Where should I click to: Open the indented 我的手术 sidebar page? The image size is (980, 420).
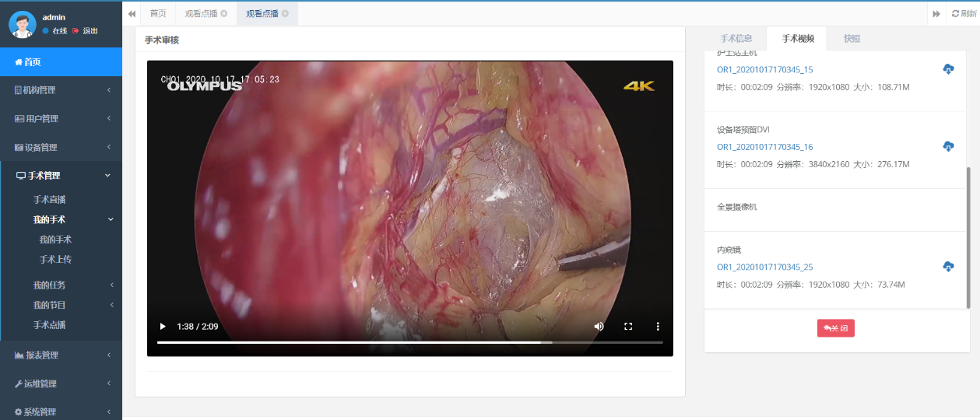point(55,240)
